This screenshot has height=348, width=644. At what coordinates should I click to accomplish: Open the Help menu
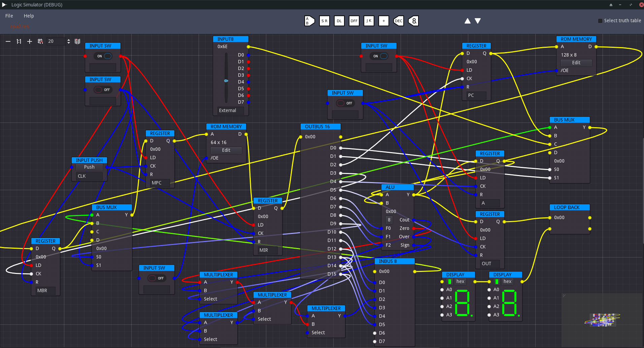tap(29, 16)
